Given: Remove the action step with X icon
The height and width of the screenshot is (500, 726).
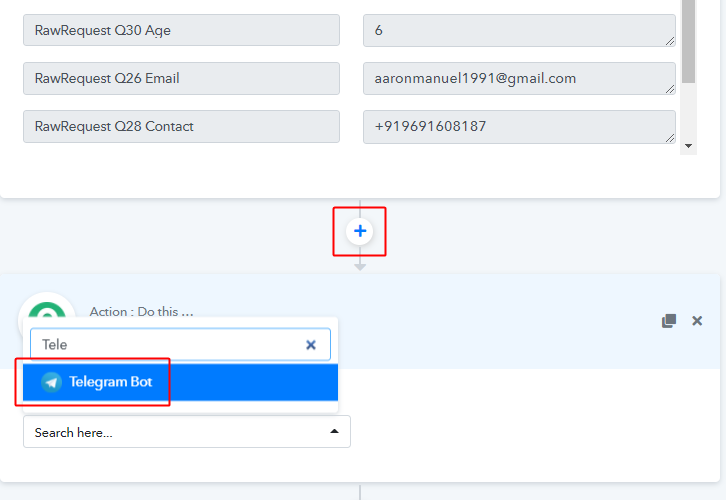Looking at the screenshot, I should [697, 320].
